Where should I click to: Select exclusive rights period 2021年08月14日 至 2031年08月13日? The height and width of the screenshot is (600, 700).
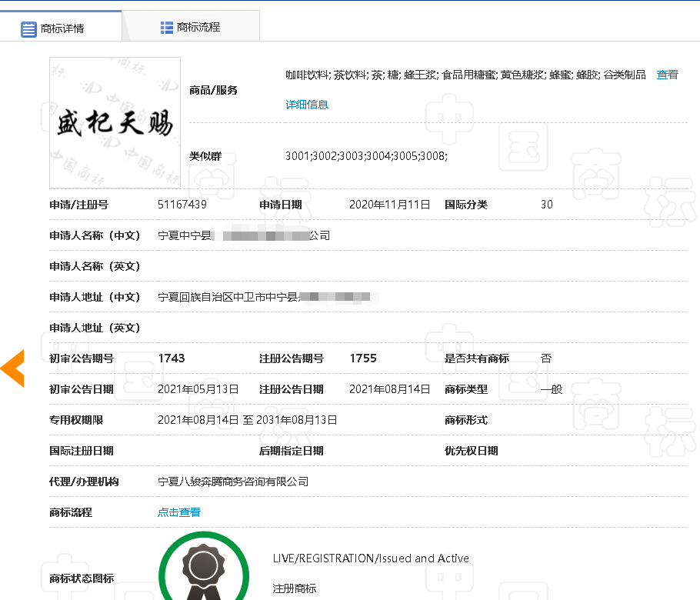click(x=248, y=420)
